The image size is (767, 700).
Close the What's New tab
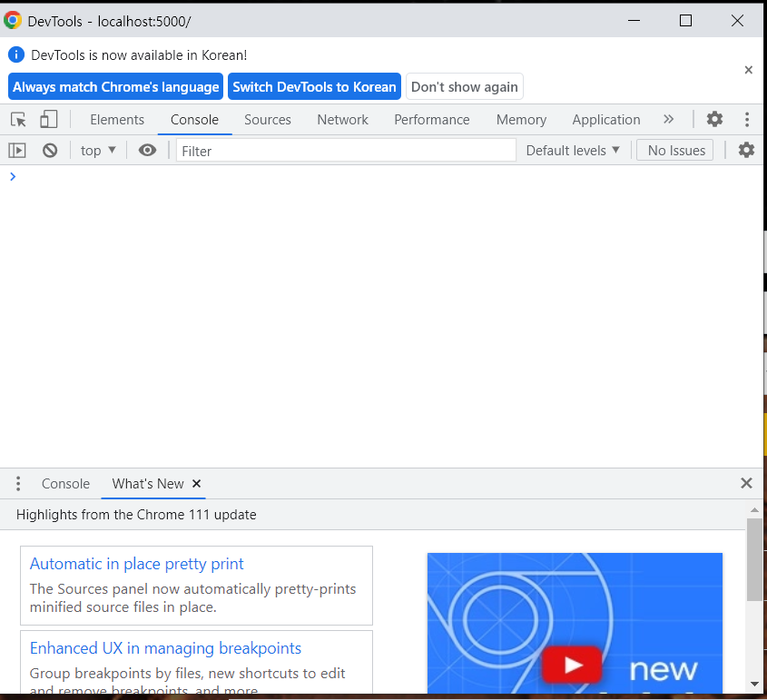(197, 483)
